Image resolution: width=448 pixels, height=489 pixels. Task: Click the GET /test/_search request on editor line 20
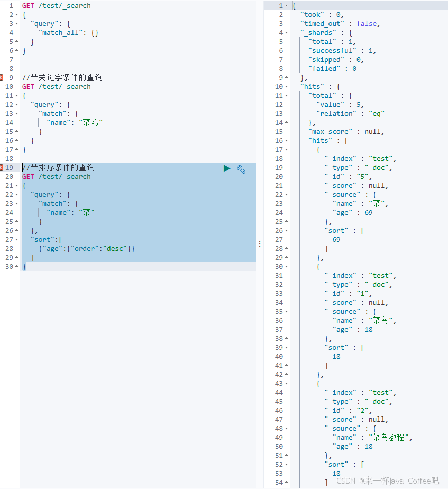[57, 177]
